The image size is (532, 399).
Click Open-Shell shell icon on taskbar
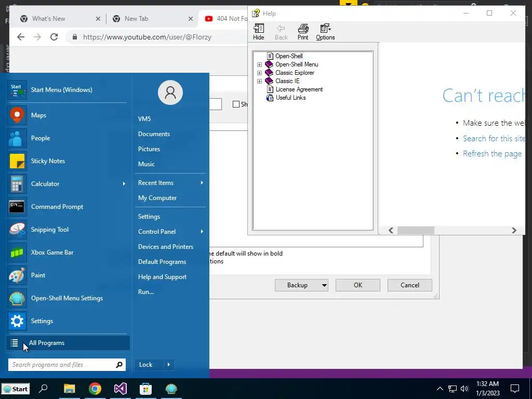(x=171, y=389)
